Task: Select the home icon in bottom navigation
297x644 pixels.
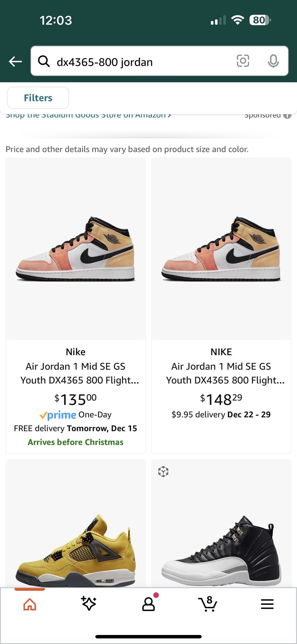Action: [29, 604]
